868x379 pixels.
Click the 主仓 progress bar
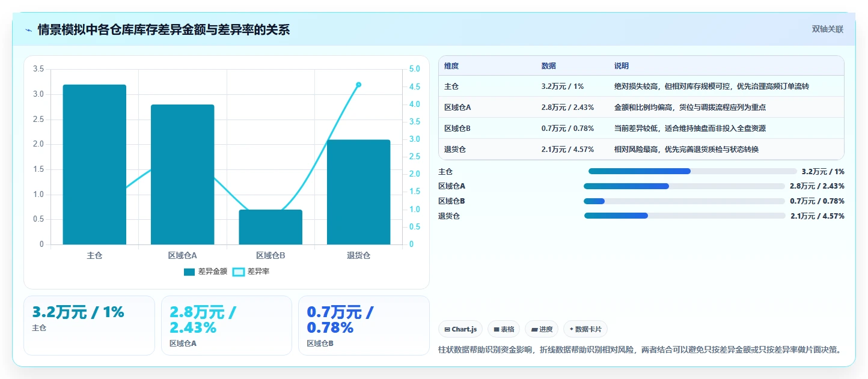click(x=692, y=171)
